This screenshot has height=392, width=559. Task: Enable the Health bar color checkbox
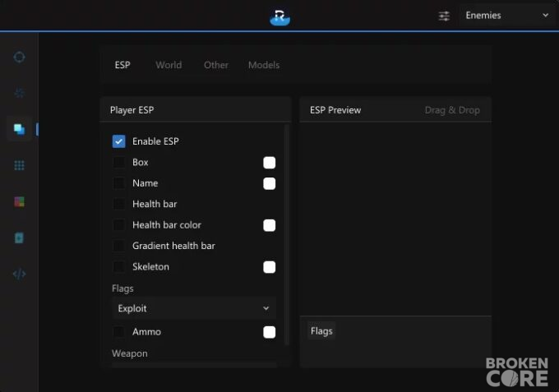118,225
